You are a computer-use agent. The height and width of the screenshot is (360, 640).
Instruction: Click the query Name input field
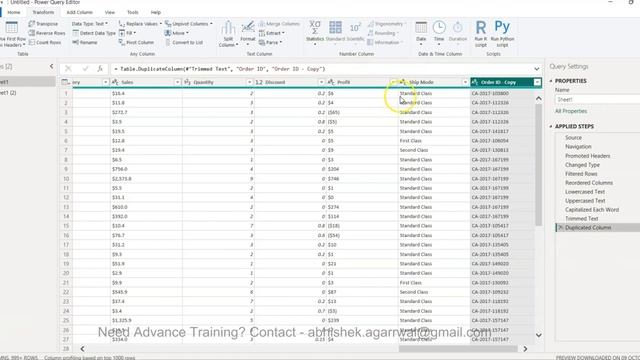click(x=598, y=100)
